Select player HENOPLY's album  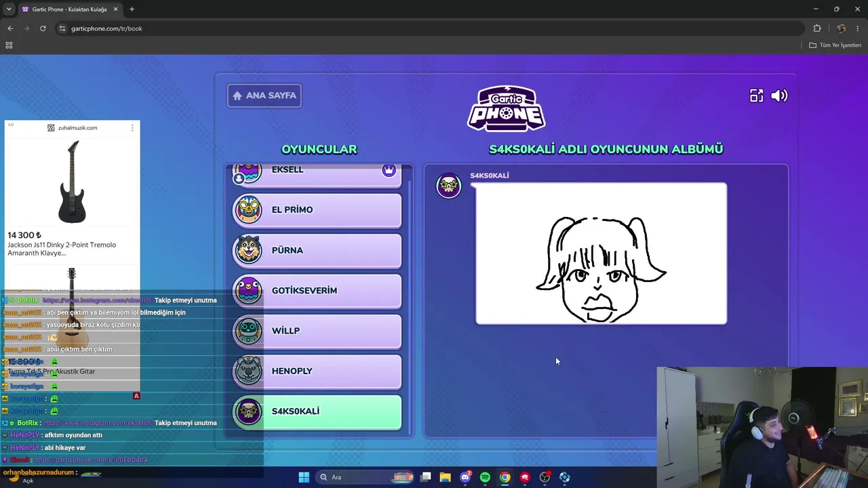(x=317, y=371)
